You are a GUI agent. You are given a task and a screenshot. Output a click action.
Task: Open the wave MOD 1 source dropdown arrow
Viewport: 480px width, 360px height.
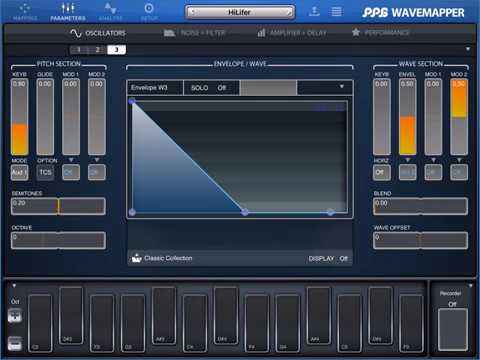433,160
